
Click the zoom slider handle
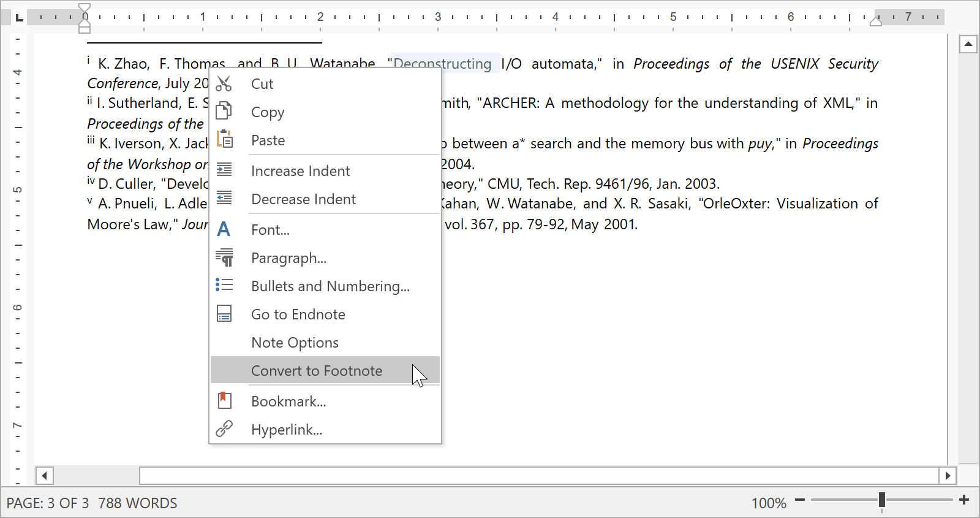tap(882, 500)
